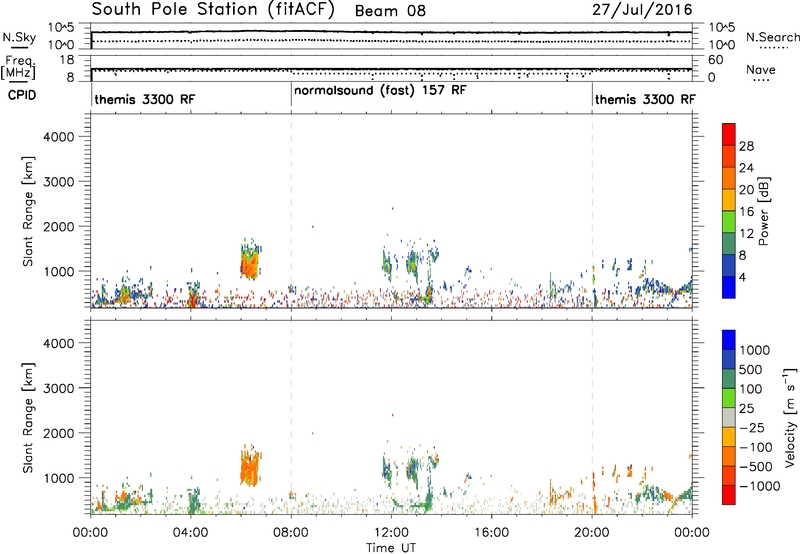Click the 'Power [dB]' colorbar label

pyautogui.click(x=764, y=211)
